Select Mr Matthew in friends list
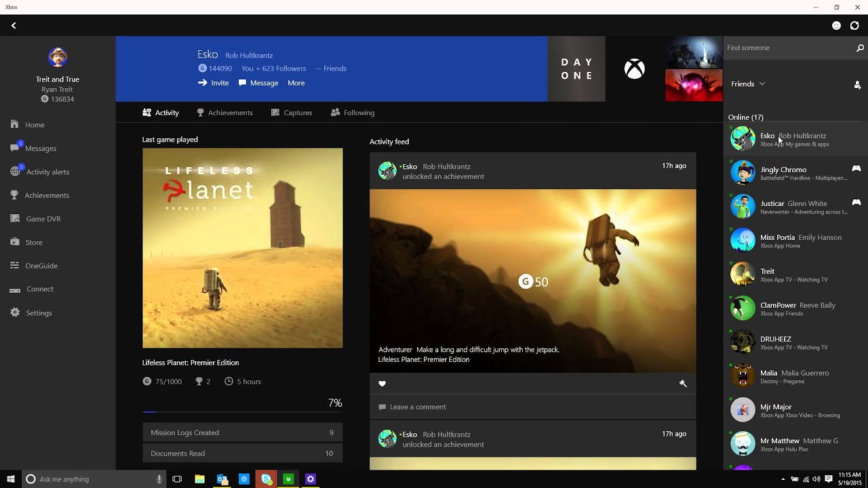This screenshot has height=488, width=868. pos(795,444)
